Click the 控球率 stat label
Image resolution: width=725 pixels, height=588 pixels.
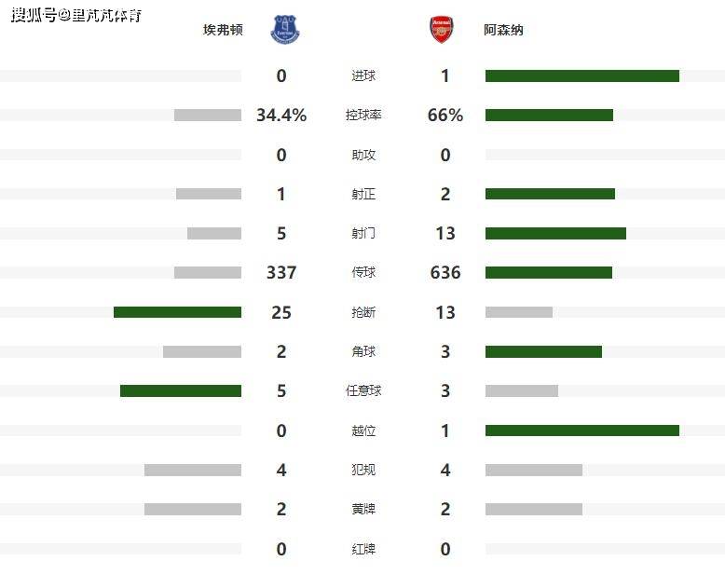[x=363, y=116]
